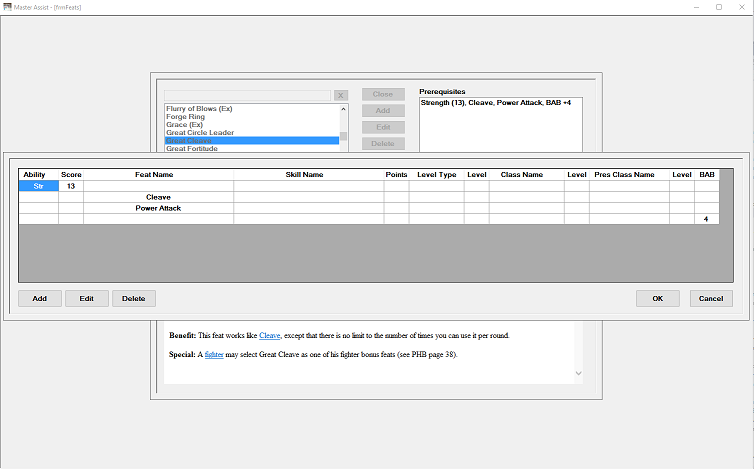Screen dimensions: 754x469
Task: Click the greyed Close button in feats window
Action: pyautogui.click(x=383, y=94)
